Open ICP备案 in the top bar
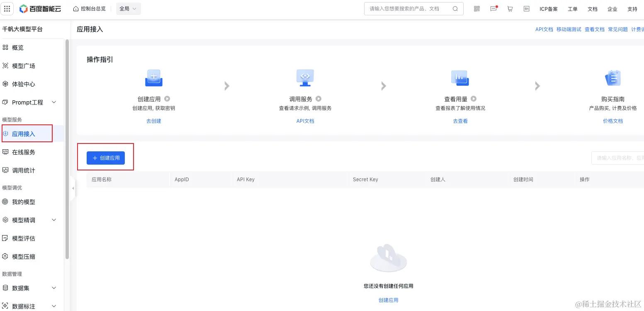 coord(549,9)
